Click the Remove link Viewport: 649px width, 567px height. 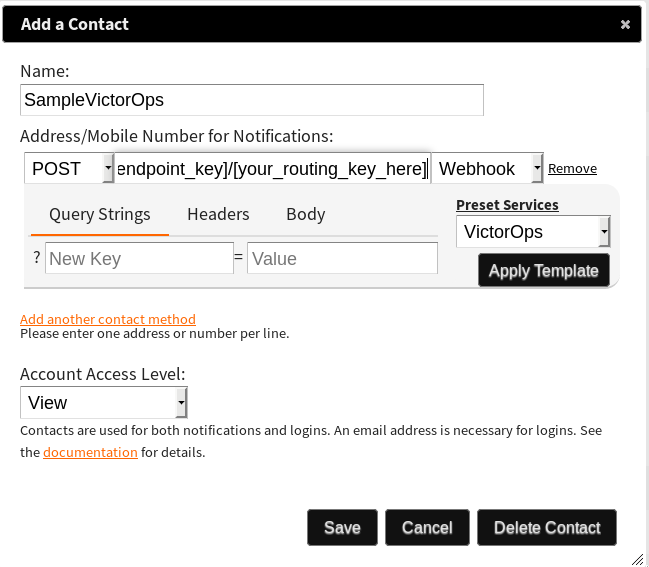572,169
